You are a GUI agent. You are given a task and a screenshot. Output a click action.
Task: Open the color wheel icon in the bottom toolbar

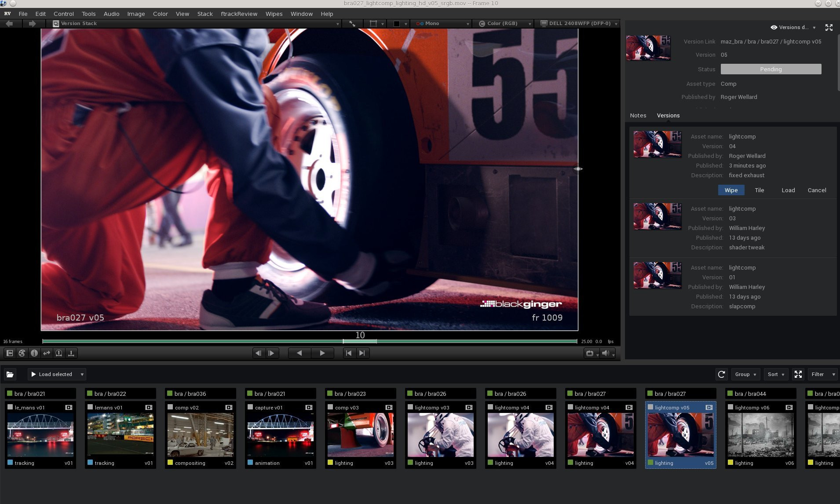click(x=22, y=353)
